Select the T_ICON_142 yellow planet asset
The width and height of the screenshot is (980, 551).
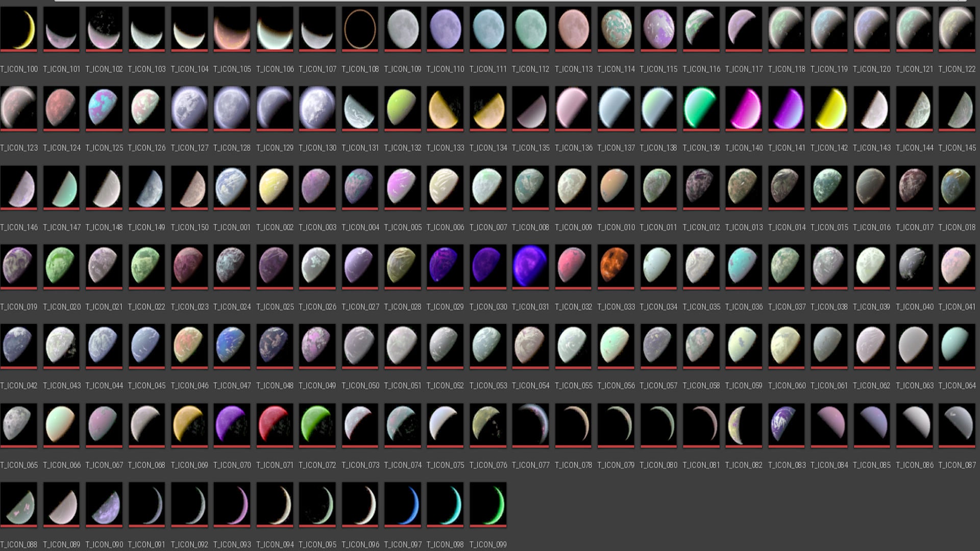coord(829,108)
